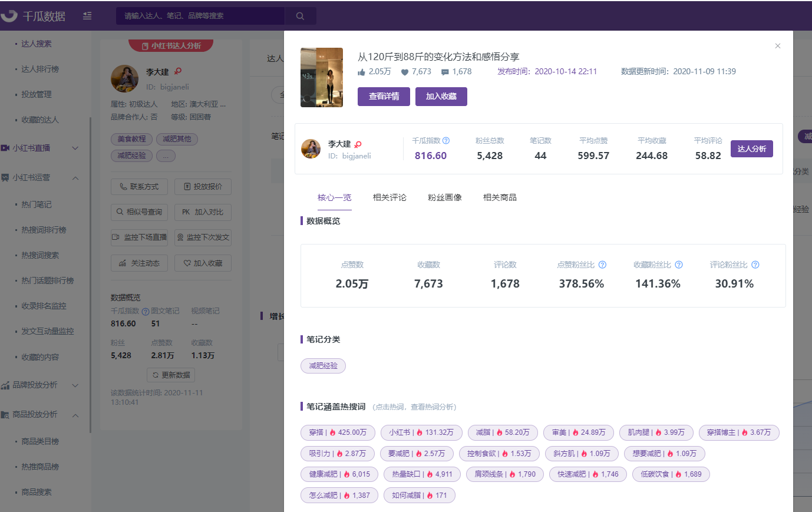Click the 加入收藏 purple button in popup
This screenshot has height=512, width=812.
pyautogui.click(x=441, y=97)
